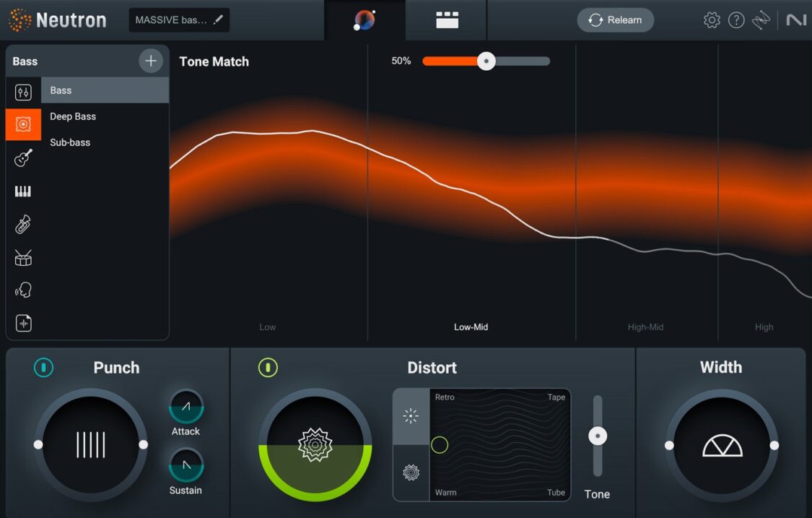Select the Sub-bass preset
812x518 pixels.
[x=69, y=142]
